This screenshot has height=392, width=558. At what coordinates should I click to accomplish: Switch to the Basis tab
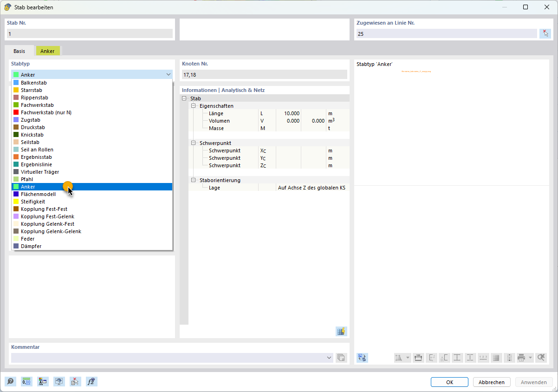19,51
